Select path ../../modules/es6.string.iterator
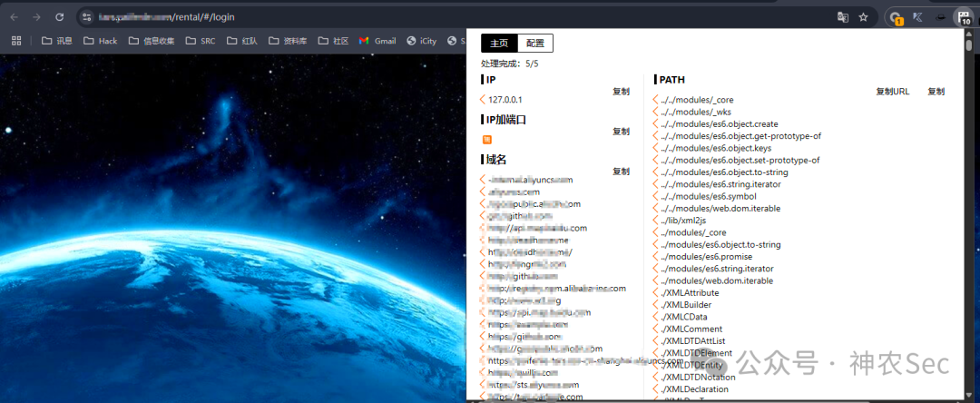The image size is (980, 403). pos(720,184)
